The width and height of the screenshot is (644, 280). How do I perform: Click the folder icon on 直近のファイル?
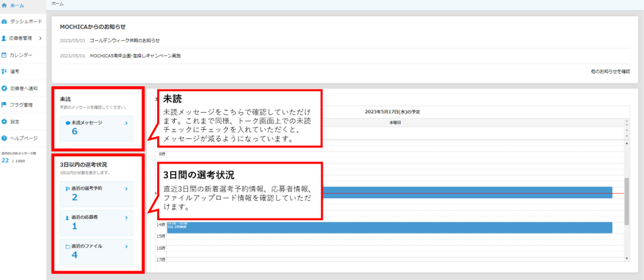[68, 247]
